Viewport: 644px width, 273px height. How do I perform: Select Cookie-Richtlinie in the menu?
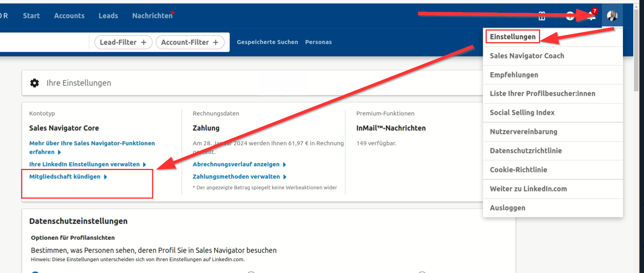(x=553, y=170)
